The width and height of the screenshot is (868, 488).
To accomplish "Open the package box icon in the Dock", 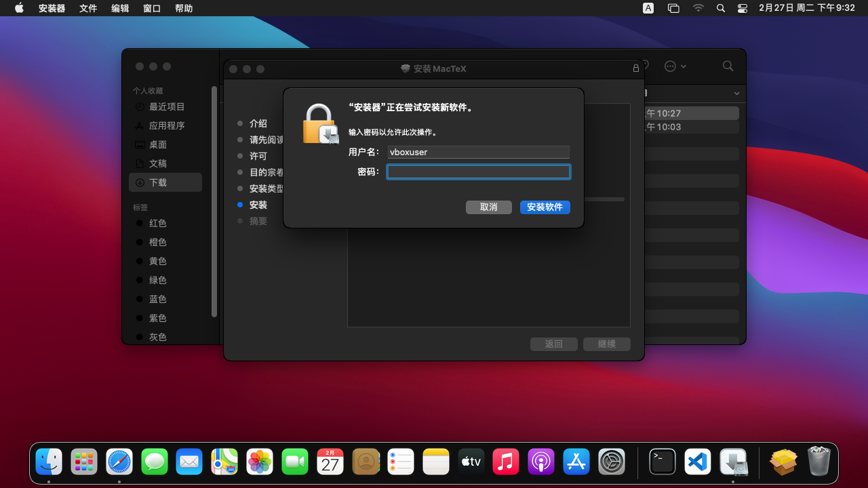I will [x=783, y=462].
